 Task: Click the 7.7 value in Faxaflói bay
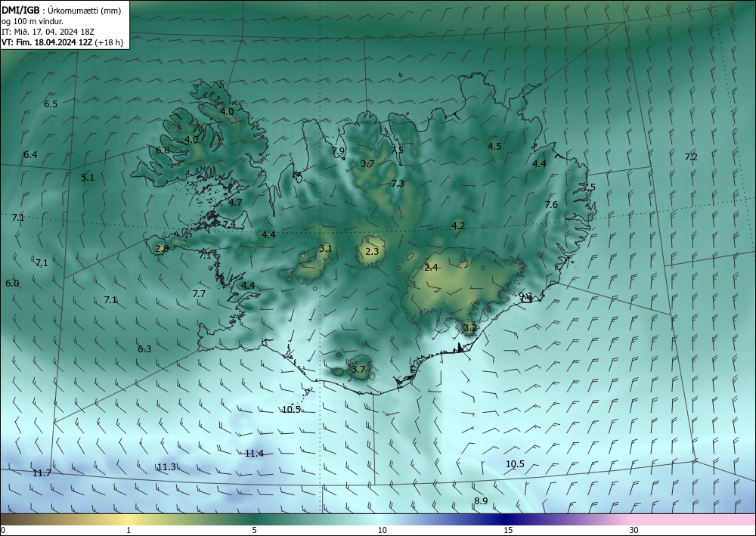(199, 293)
